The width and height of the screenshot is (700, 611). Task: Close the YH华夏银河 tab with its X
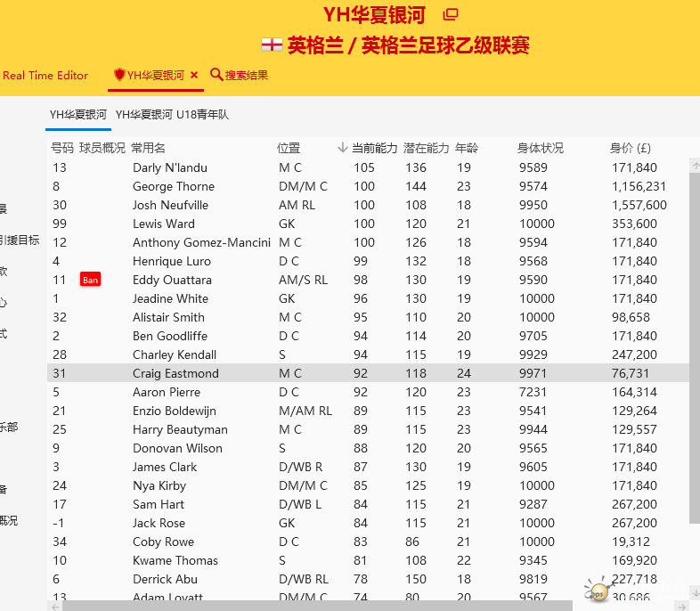click(194, 76)
